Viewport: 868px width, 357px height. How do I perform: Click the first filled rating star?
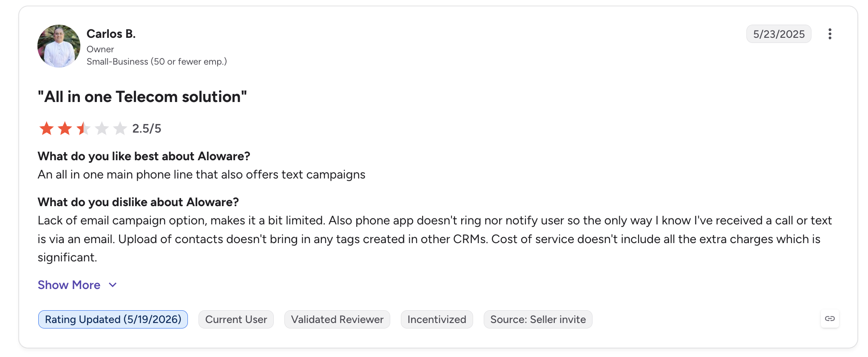(x=46, y=128)
